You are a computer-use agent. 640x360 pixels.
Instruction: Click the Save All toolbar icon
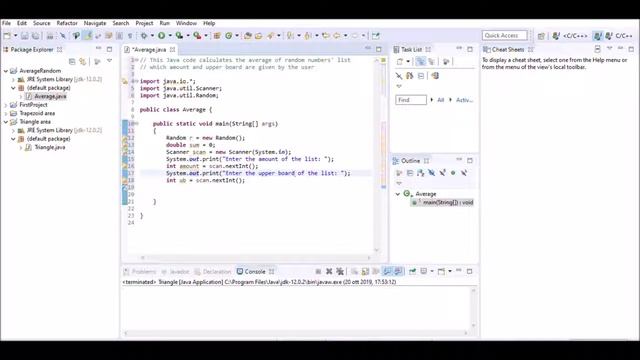pos(35,36)
